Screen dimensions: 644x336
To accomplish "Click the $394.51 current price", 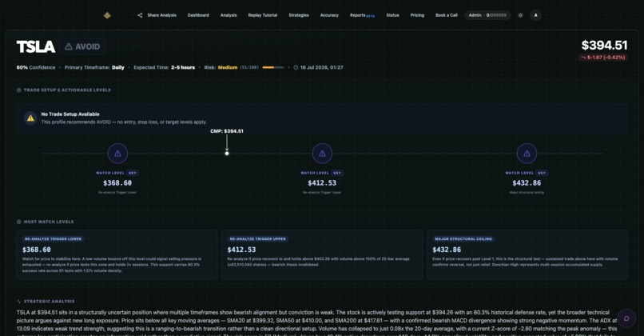I will coord(604,46).
